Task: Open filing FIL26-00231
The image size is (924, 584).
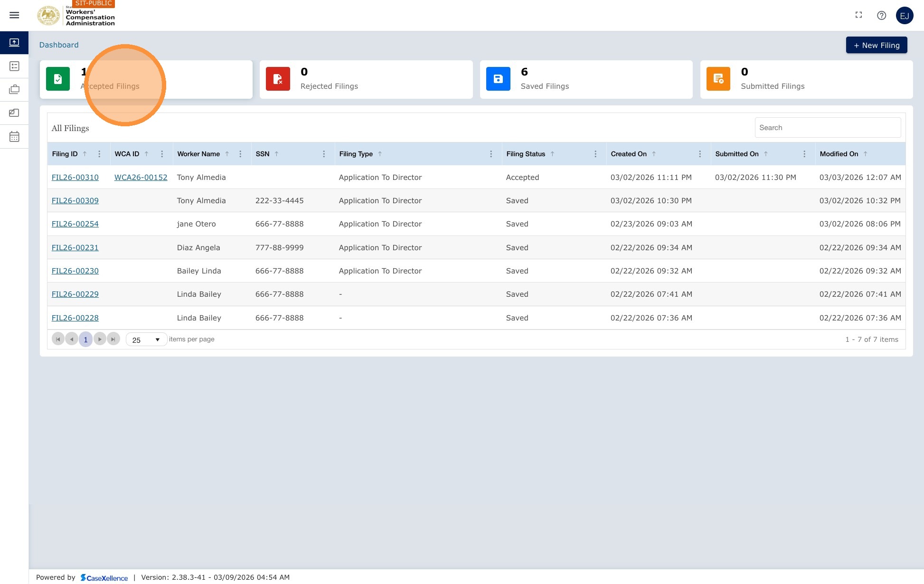Action: (x=75, y=248)
